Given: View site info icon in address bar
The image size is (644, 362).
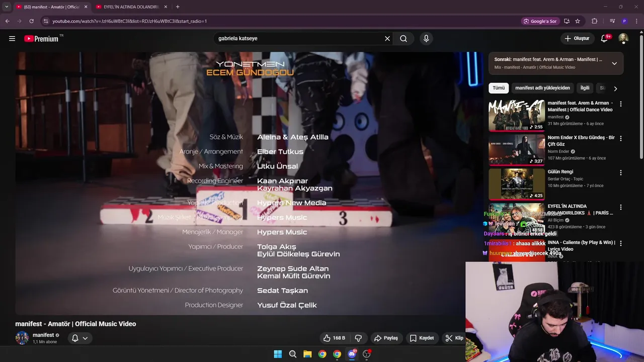Looking at the screenshot, I should [46, 21].
